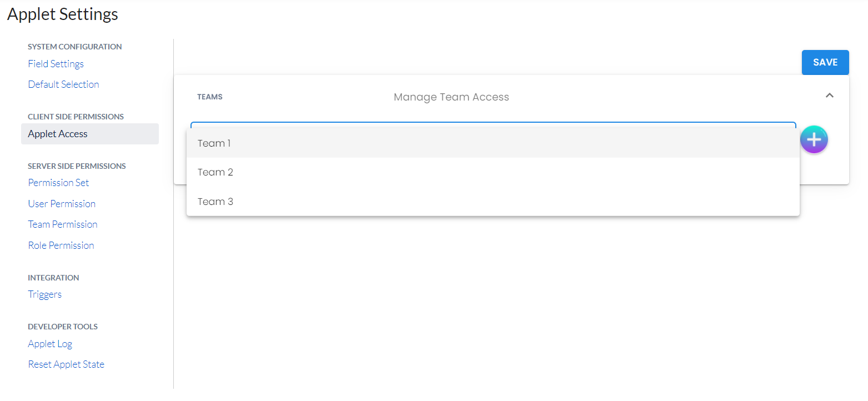Screen dimensions: 868x401
Task: View Role Permission page
Action: pyautogui.click(x=61, y=245)
